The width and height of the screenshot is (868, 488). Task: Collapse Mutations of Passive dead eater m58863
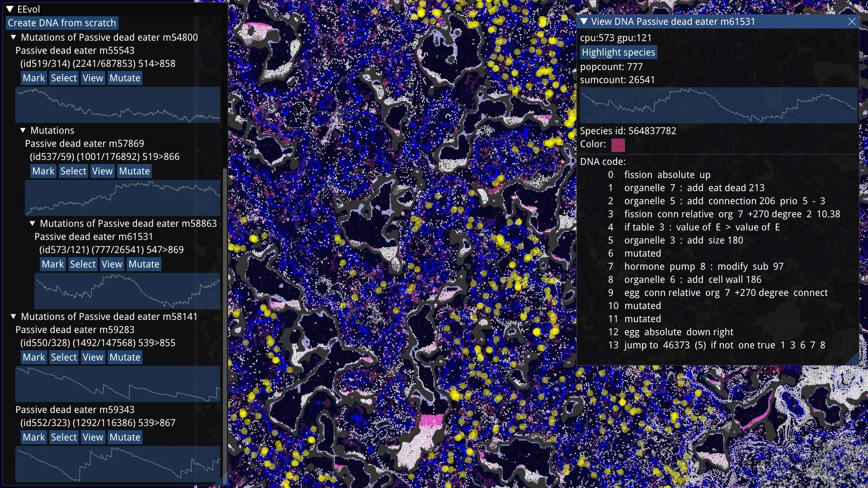click(x=33, y=224)
